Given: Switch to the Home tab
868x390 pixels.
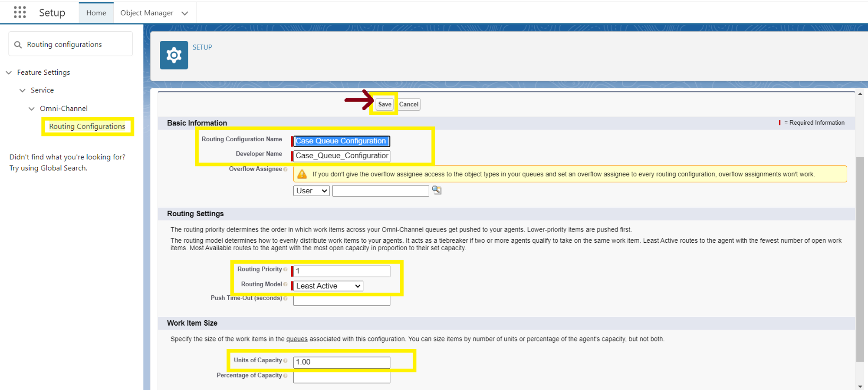Looking at the screenshot, I should (x=96, y=13).
